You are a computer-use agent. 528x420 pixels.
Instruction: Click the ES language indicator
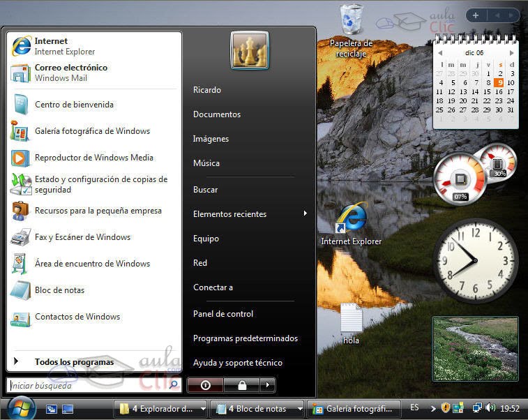414,407
